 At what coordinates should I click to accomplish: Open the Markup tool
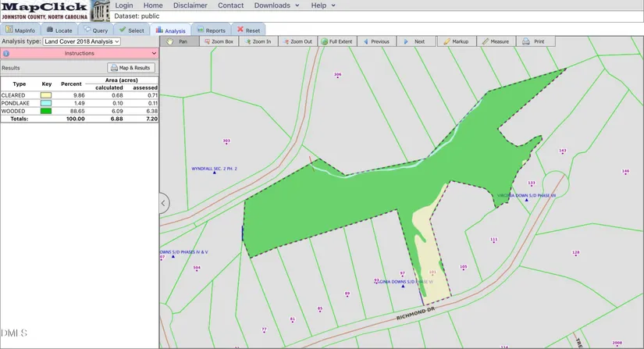(x=456, y=41)
